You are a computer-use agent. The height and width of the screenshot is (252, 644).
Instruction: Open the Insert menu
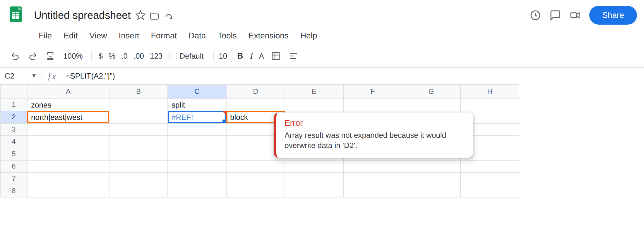click(129, 36)
